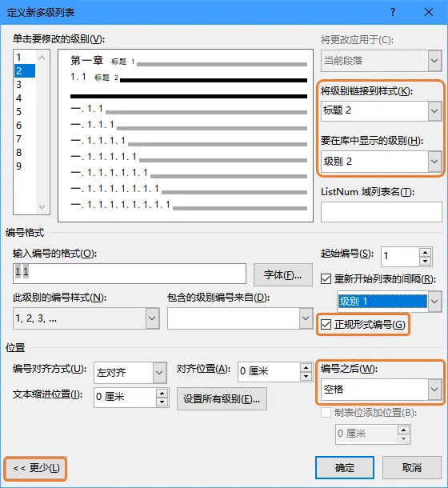Click the 文本缩进位置 value field
This screenshot has width=448, height=488.
tap(125, 397)
